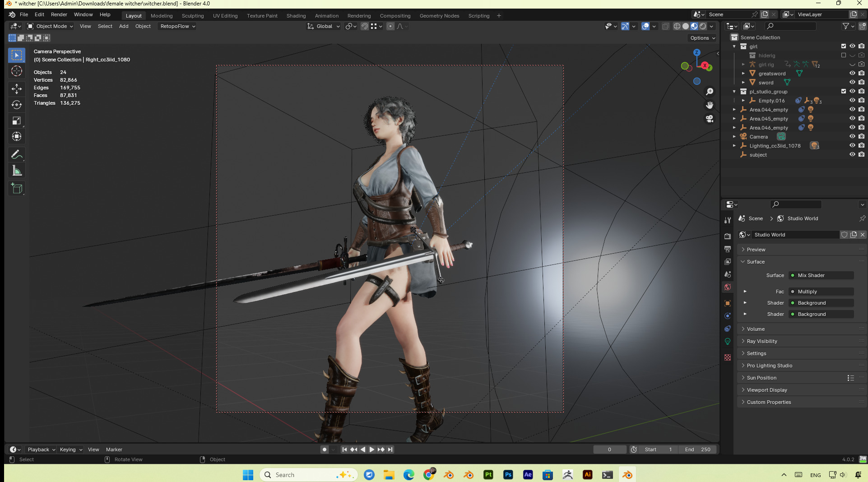
Task: Switch to the Geometry Nodes workspace tab
Action: (x=439, y=16)
